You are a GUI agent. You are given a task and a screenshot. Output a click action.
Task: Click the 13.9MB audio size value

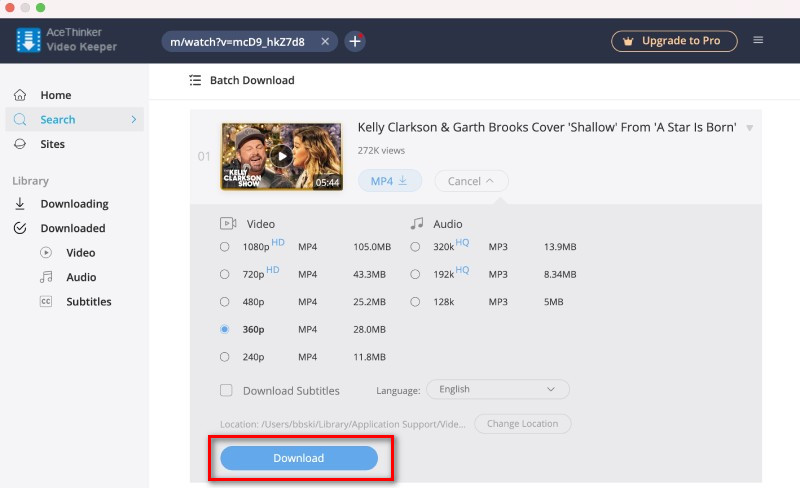[560, 247]
